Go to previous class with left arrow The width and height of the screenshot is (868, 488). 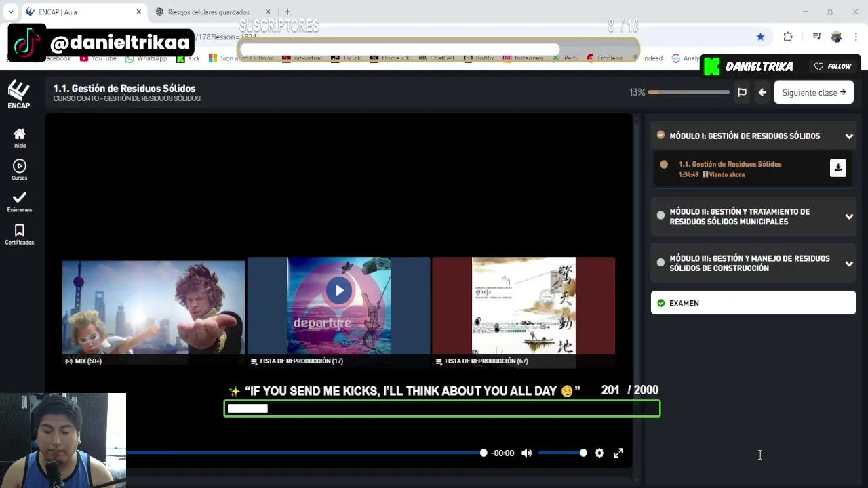tap(762, 92)
